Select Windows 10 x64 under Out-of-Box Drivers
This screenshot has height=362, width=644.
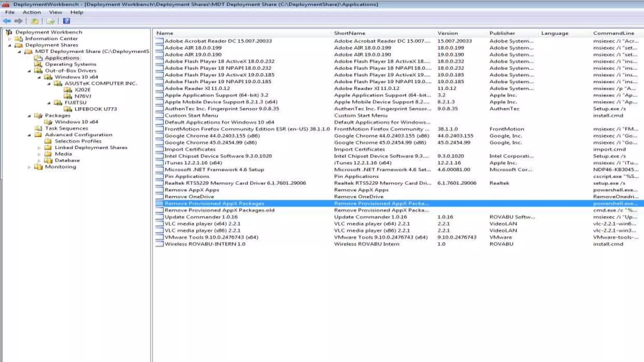point(76,77)
